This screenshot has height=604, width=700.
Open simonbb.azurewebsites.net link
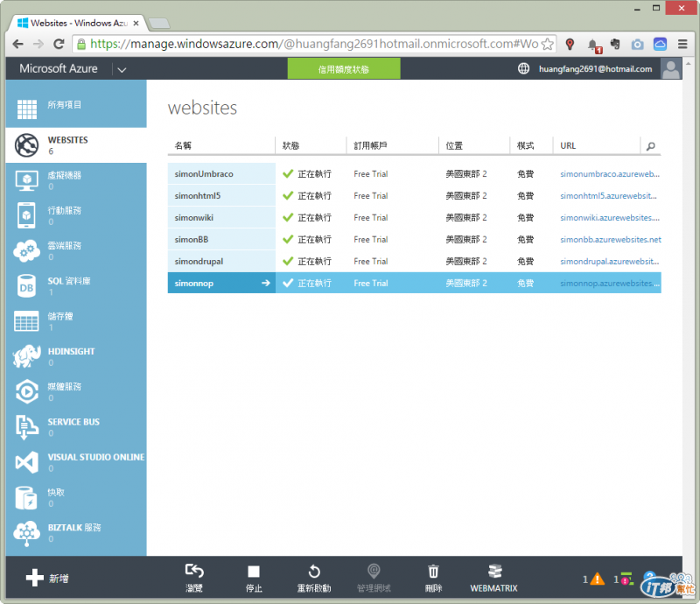(x=610, y=240)
